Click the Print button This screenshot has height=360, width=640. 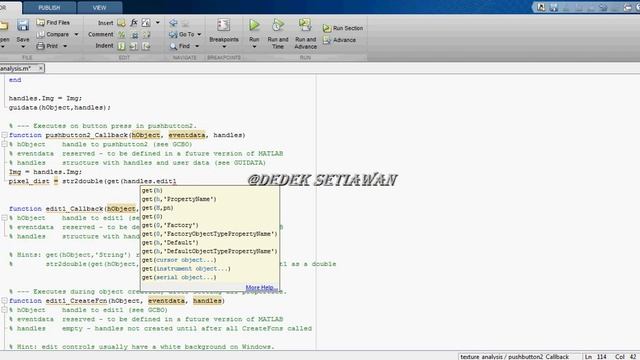pos(48,46)
